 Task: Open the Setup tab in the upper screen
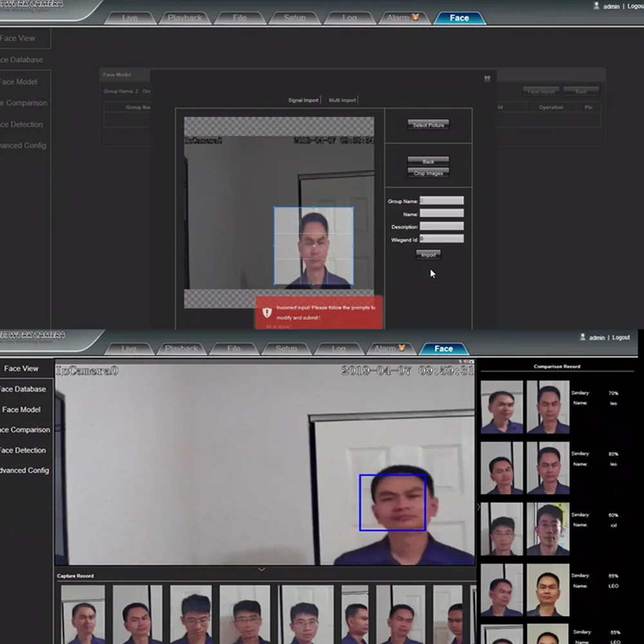click(294, 17)
